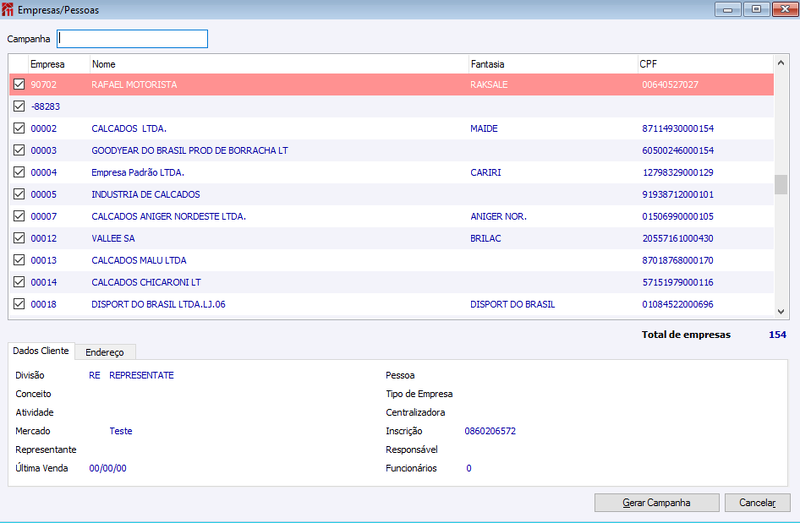The width and height of the screenshot is (800, 523).
Task: Uncheck the Empresa Padrão LTDA. checkbox
Action: tap(19, 172)
